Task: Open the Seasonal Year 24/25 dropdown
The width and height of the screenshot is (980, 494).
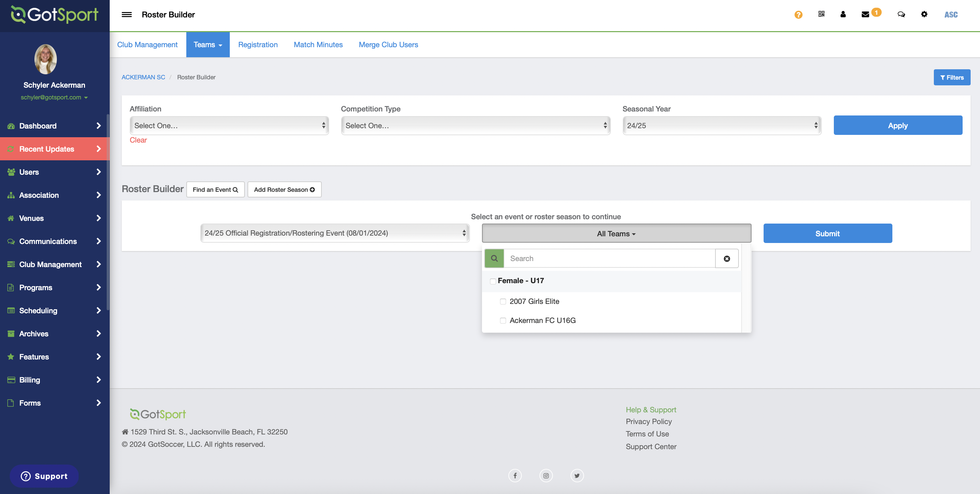Action: point(722,125)
